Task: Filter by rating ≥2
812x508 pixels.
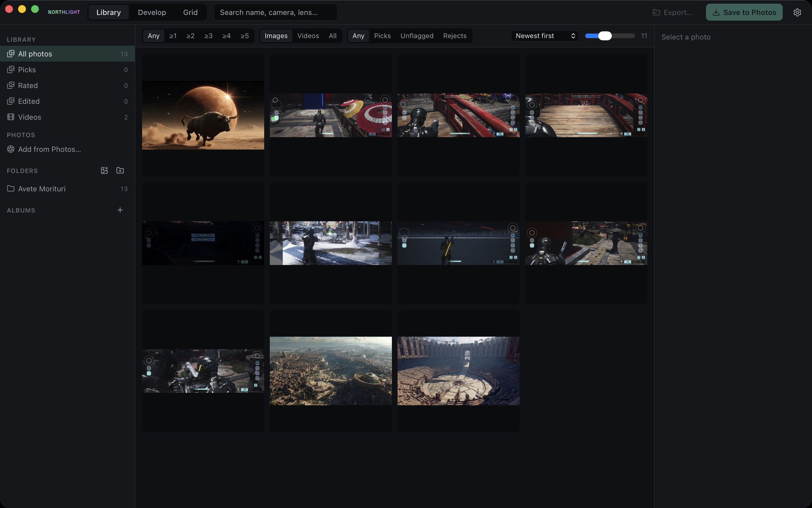Action: coord(190,36)
